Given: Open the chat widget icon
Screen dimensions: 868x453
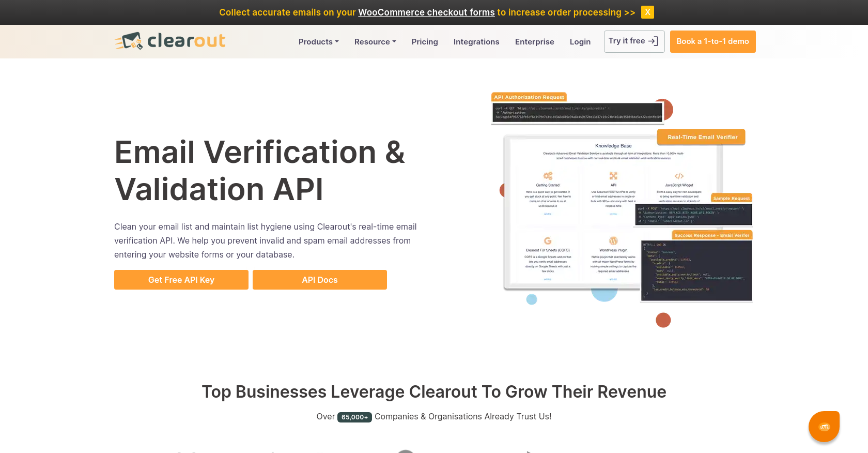Looking at the screenshot, I should (824, 427).
